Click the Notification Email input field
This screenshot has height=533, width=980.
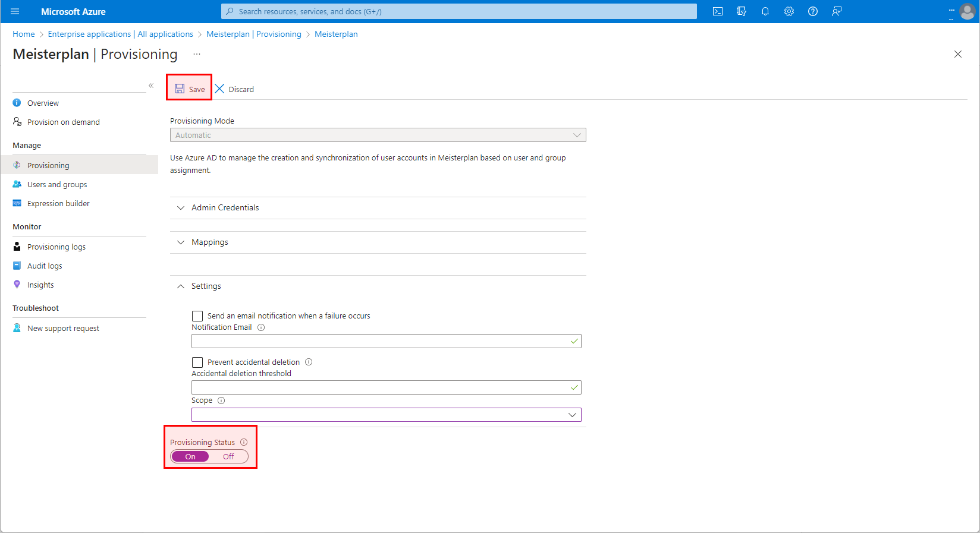pyautogui.click(x=381, y=341)
